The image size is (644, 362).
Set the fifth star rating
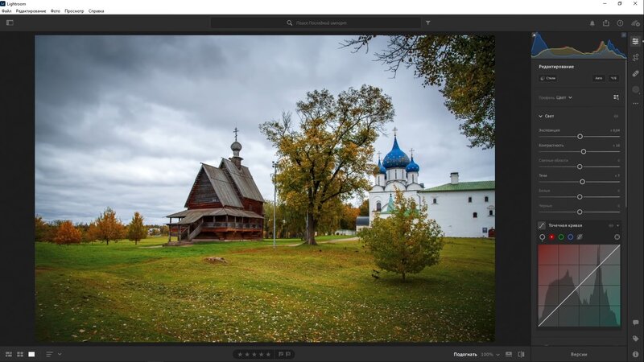click(x=268, y=354)
